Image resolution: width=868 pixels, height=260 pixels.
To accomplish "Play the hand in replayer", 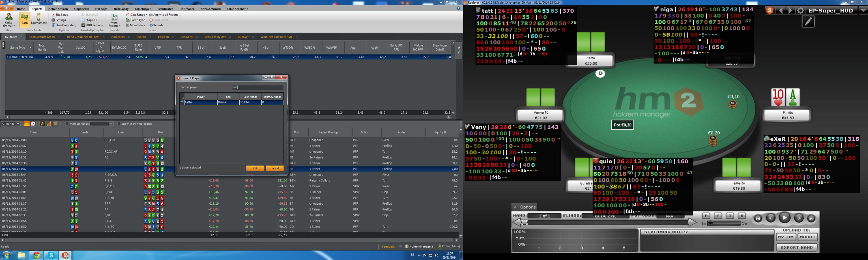I will click(x=785, y=218).
